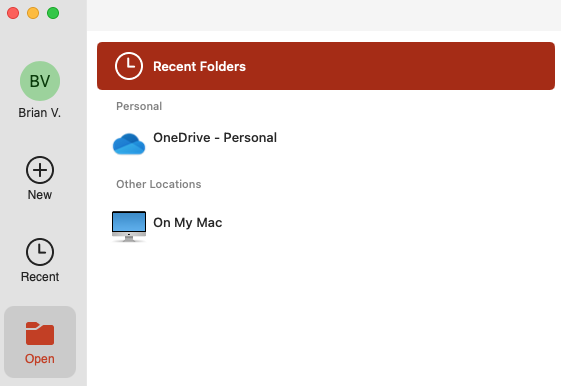Open the BV account avatar

(40, 81)
